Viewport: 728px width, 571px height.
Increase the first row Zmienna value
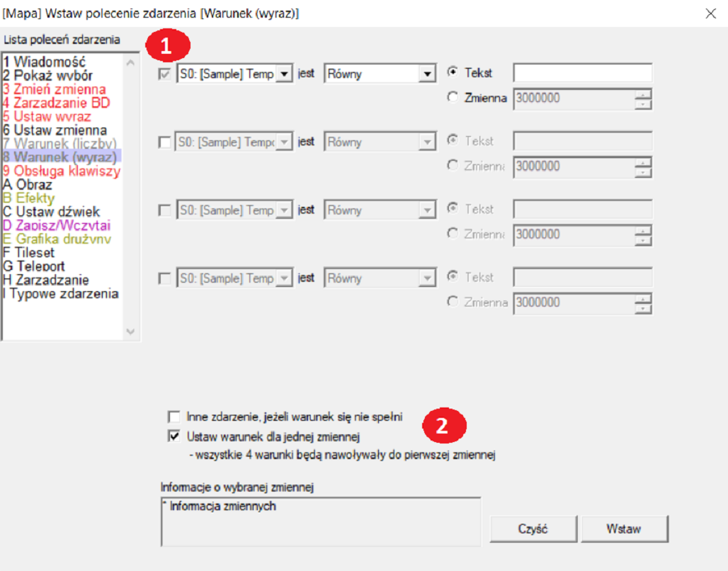point(643,94)
